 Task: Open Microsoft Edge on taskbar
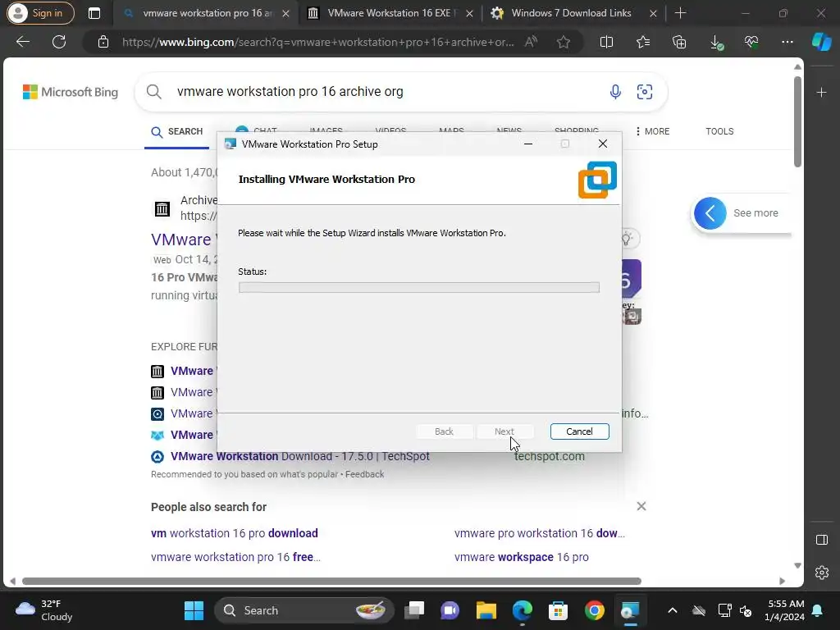(x=523, y=610)
